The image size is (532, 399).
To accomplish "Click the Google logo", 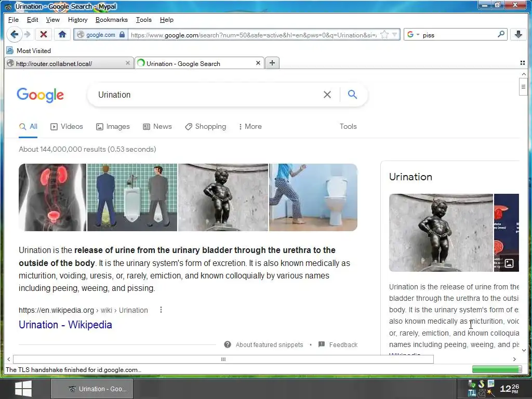I will coord(40,95).
